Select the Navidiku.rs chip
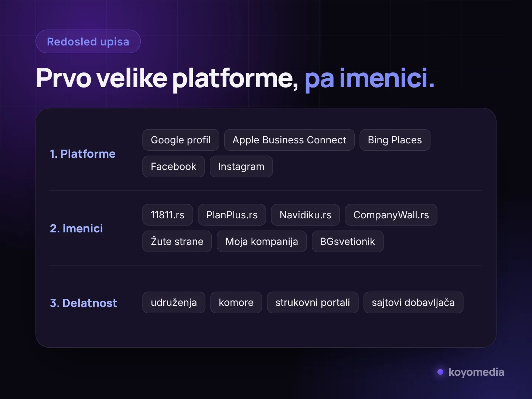 [306, 215]
